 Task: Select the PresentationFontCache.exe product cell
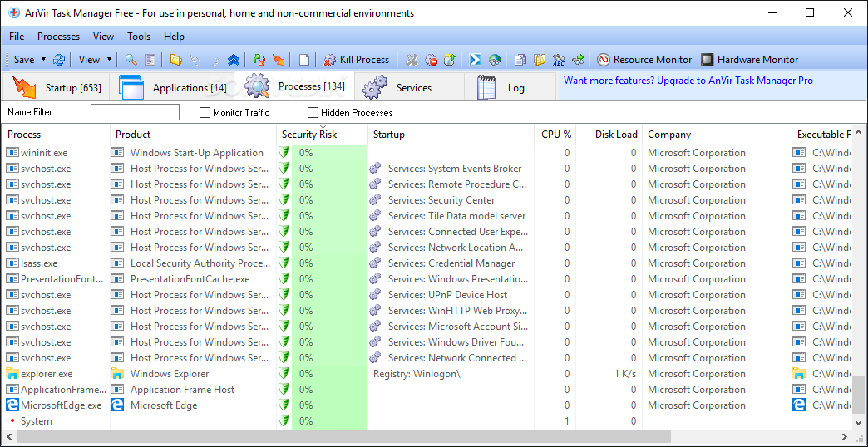click(x=190, y=279)
